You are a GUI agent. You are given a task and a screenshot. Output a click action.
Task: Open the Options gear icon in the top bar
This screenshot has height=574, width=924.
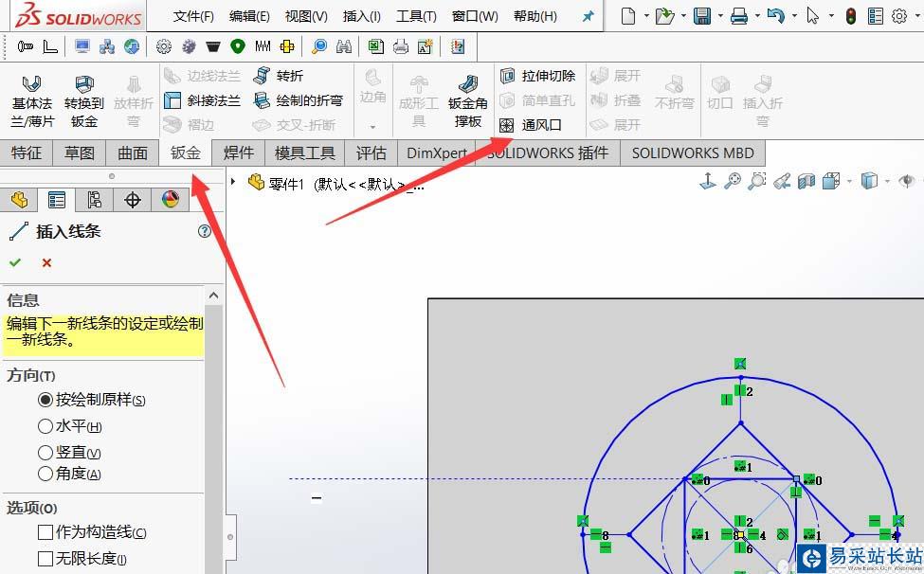[899, 16]
